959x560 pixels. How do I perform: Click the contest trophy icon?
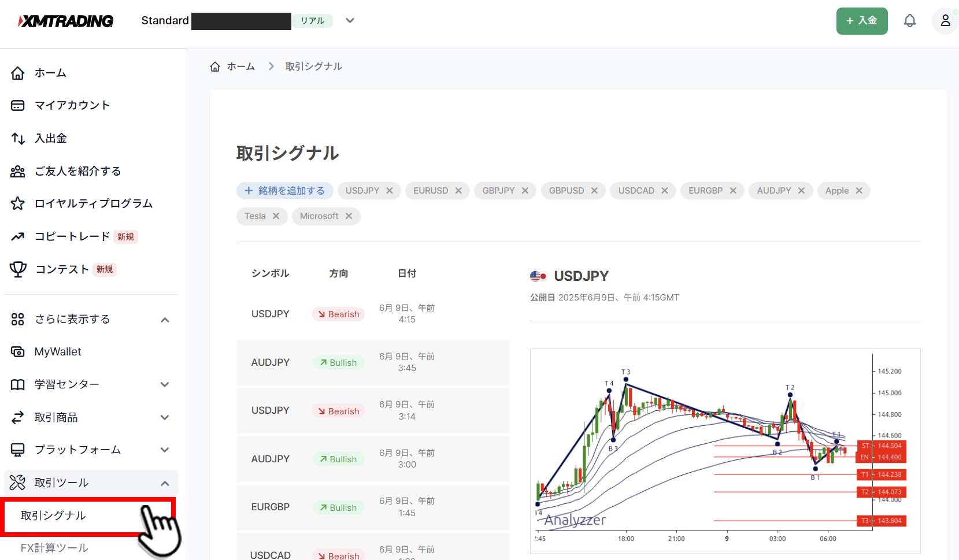pyautogui.click(x=18, y=269)
